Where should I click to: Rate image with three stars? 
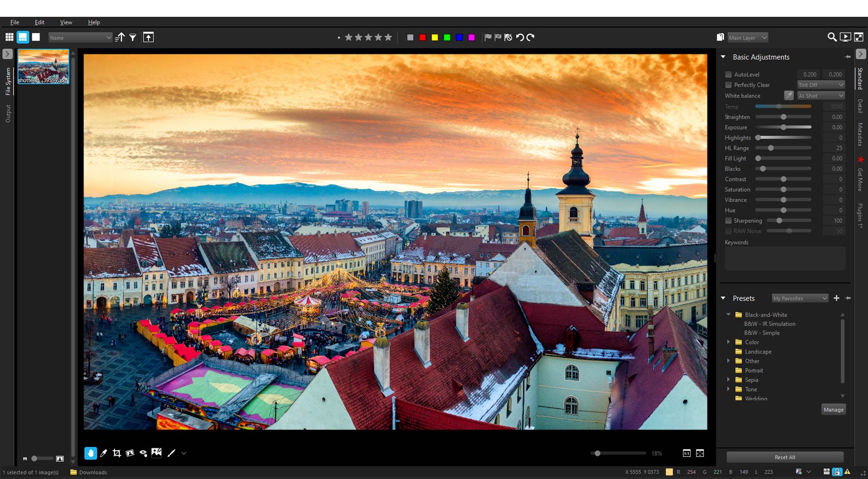(368, 37)
